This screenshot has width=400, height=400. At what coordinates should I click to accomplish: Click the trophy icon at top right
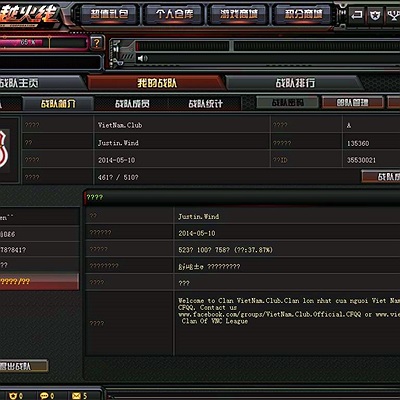coord(393,15)
